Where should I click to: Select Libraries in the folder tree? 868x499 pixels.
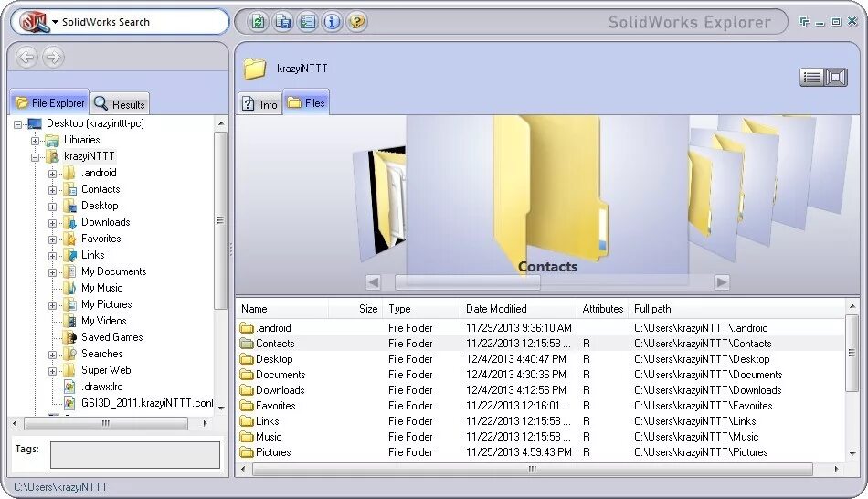tap(81, 140)
